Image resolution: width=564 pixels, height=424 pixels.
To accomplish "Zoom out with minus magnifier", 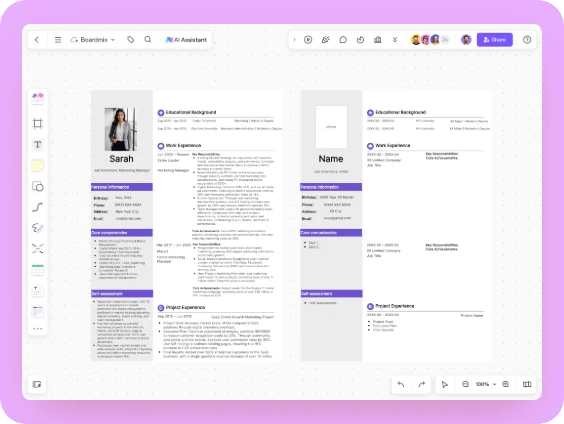I will pos(465,384).
